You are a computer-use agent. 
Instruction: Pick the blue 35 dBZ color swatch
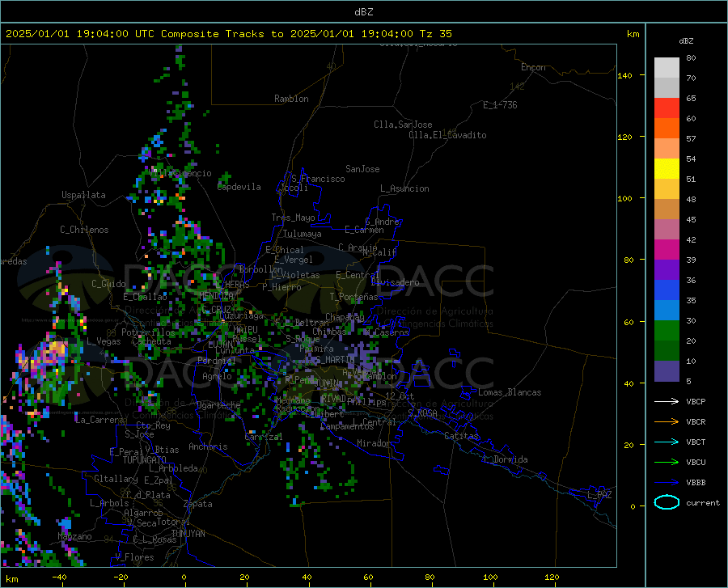tap(667, 290)
